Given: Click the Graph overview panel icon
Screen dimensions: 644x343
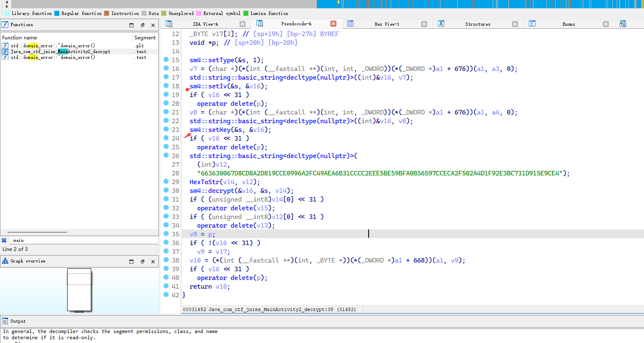Looking at the screenshot, I should [x=5, y=261].
